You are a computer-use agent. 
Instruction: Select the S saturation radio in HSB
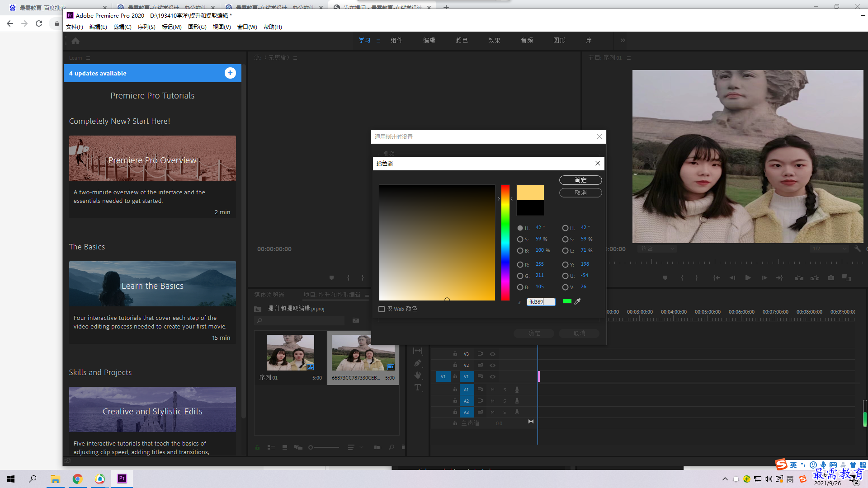[x=520, y=239]
